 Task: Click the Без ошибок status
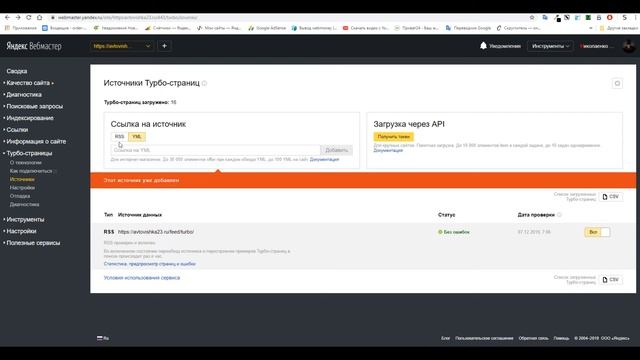pos(454,232)
